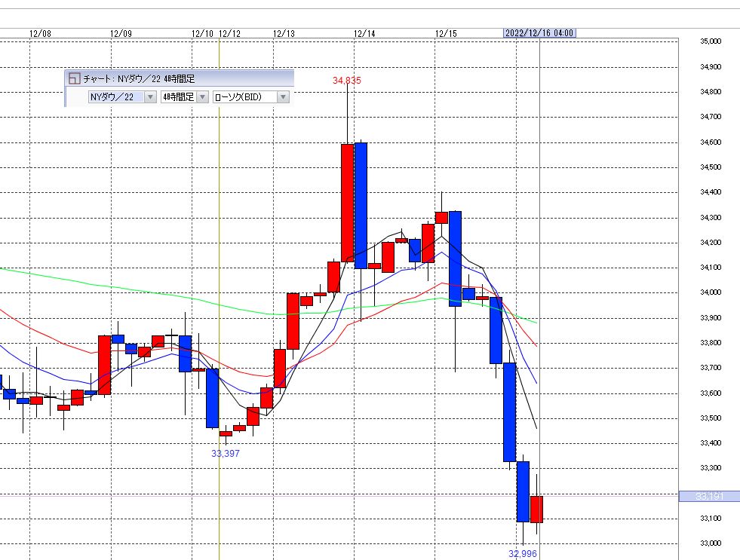The height and width of the screenshot is (560, 740).
Task: Click the 12/15 date axis label
Action: [446, 33]
